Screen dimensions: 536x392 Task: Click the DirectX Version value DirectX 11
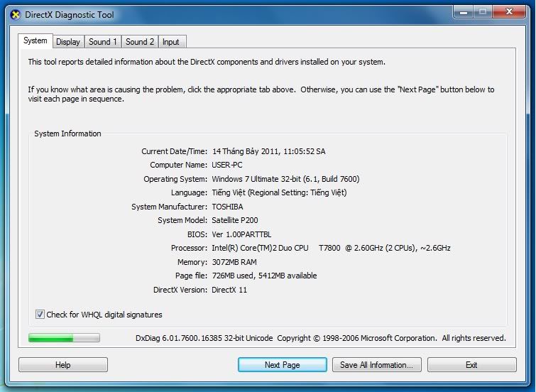point(229,290)
